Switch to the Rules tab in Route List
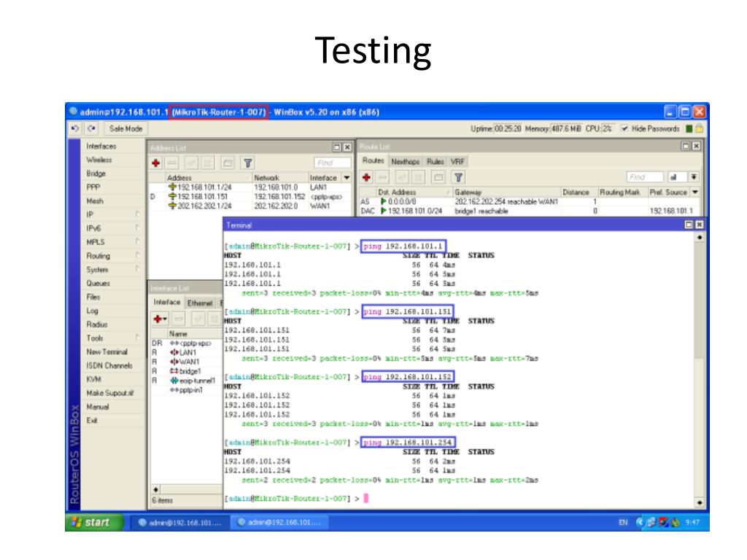 435,161
